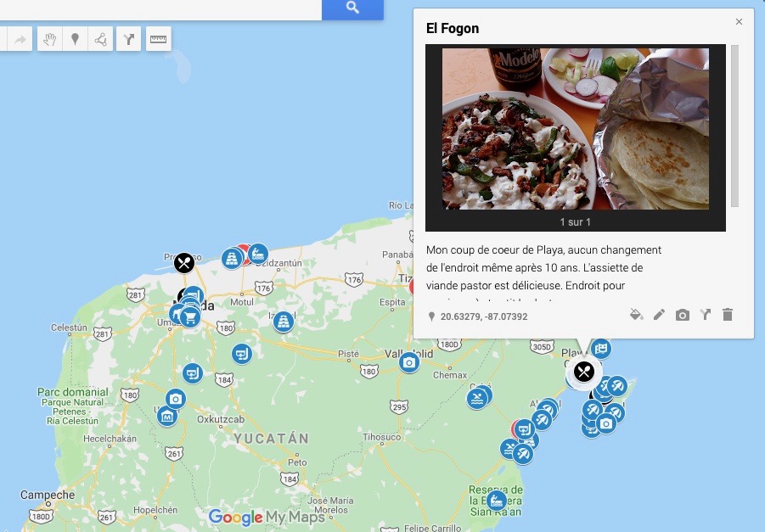This screenshot has height=532, width=765.
Task: Select the hand pan tool
Action: [50, 39]
